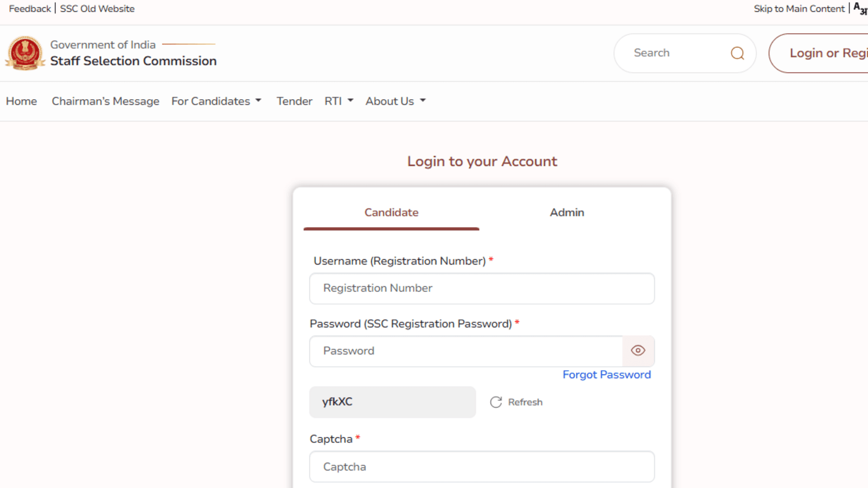Select the Candidate login tab

(x=391, y=213)
